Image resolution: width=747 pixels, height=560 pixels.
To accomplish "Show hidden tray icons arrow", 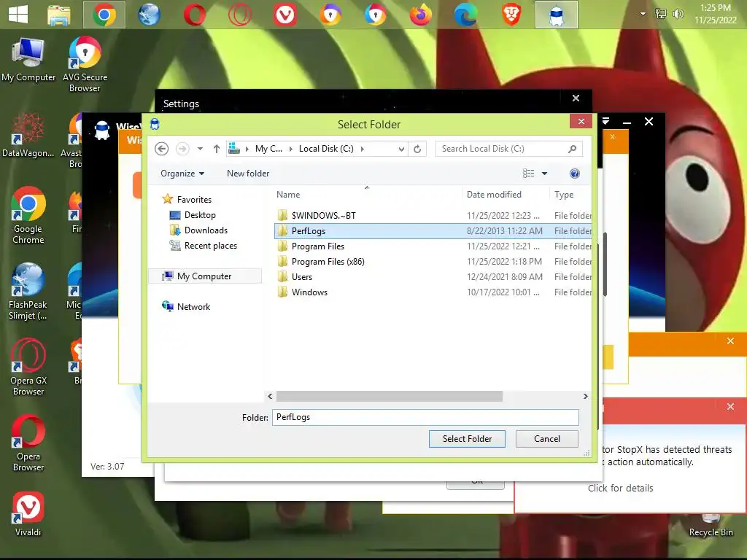I will click(x=643, y=14).
